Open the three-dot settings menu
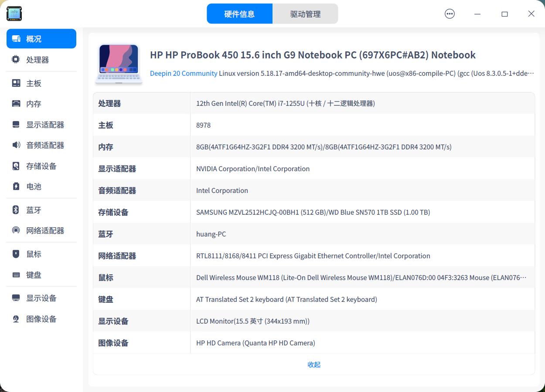545x392 pixels. (x=449, y=14)
